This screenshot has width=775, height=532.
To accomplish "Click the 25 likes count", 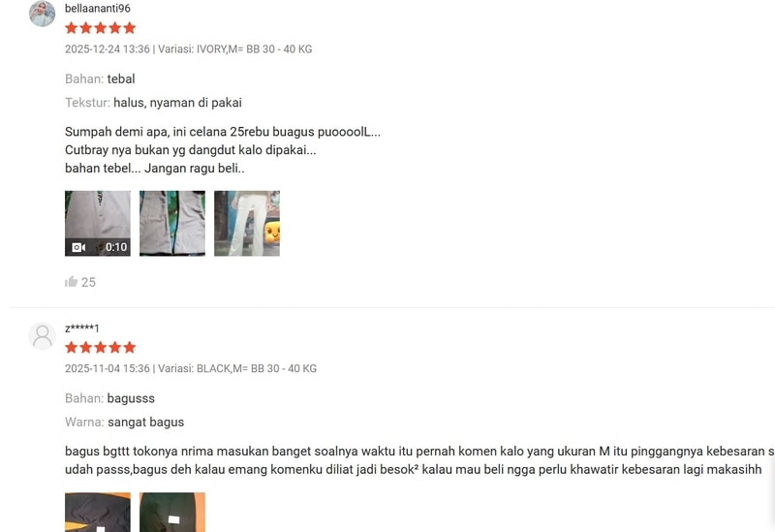I will [x=88, y=282].
